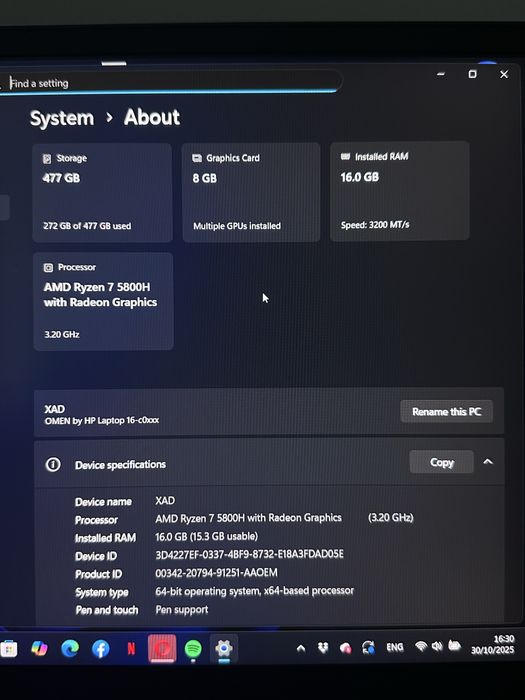Open Spotify from the taskbar
Viewport: 525px width, 700px height.
coord(193,649)
